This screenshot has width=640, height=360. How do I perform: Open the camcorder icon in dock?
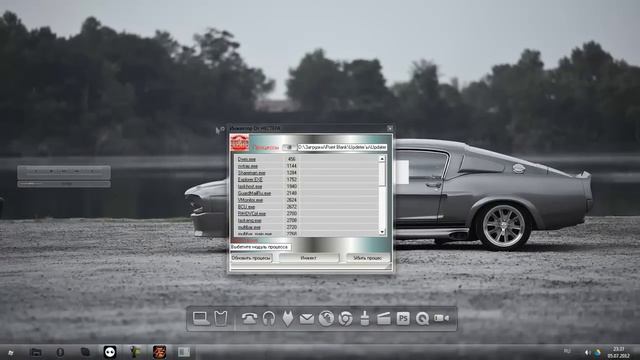[441, 318]
